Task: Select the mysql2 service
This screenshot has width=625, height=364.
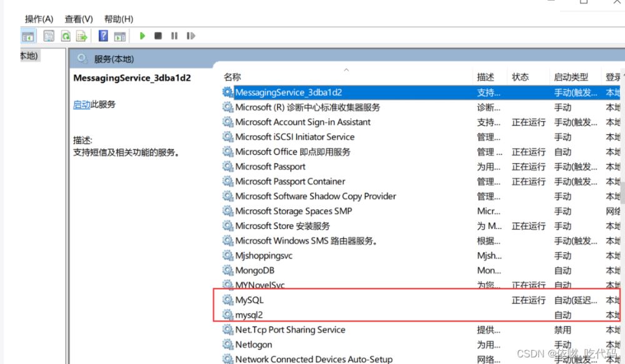Action: pos(249,315)
